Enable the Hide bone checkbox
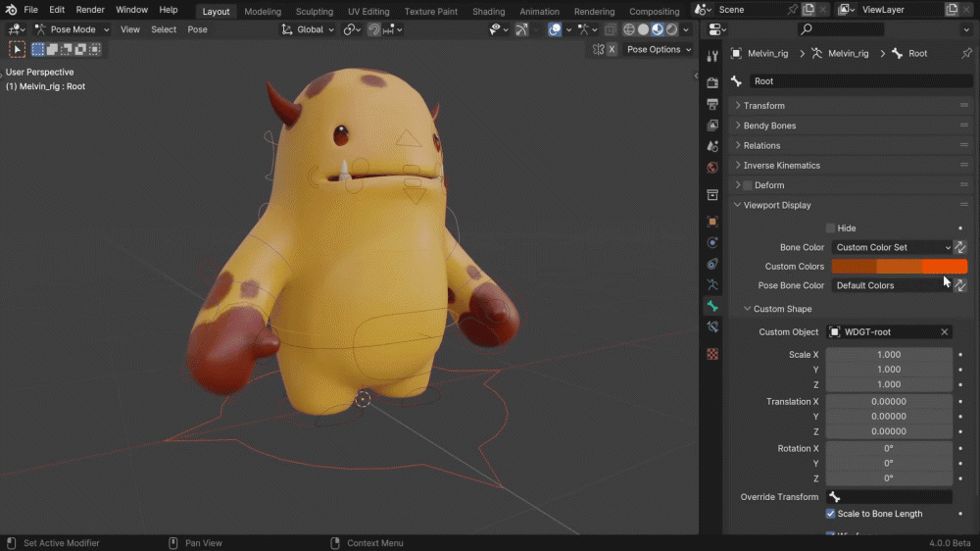This screenshot has width=980, height=551. [x=830, y=228]
